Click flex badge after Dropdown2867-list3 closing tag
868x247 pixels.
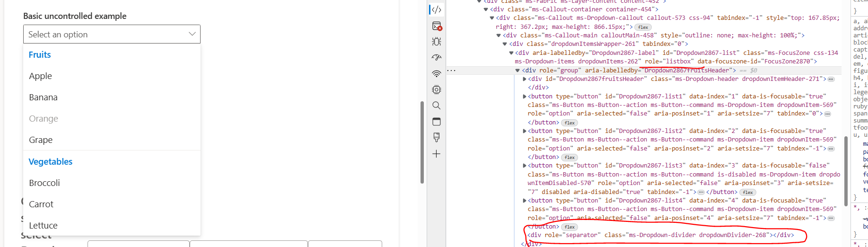(747, 192)
